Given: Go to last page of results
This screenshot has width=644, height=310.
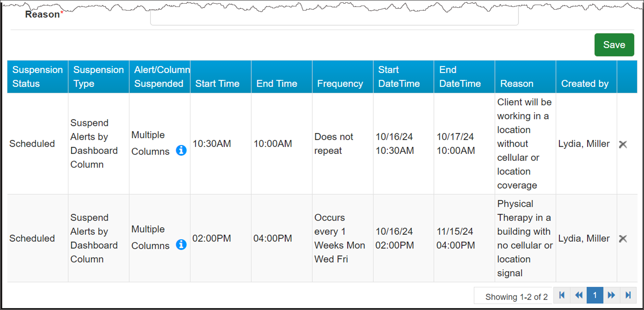Looking at the screenshot, I should tap(628, 296).
